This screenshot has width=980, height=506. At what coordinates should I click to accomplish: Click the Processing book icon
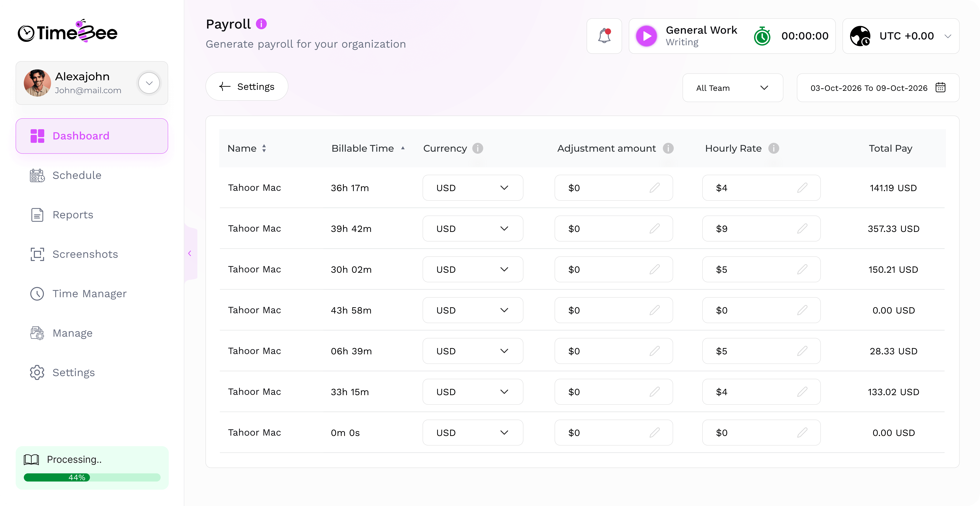click(31, 460)
